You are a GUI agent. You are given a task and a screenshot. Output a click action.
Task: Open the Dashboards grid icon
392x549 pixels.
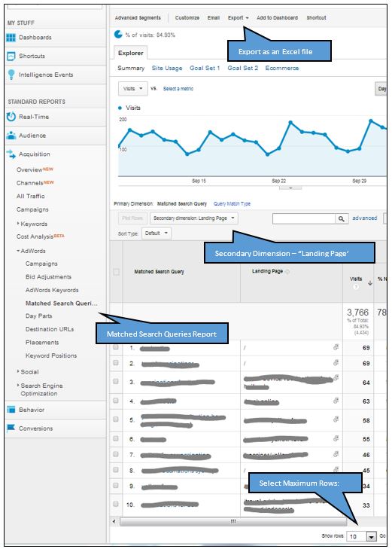click(11, 38)
